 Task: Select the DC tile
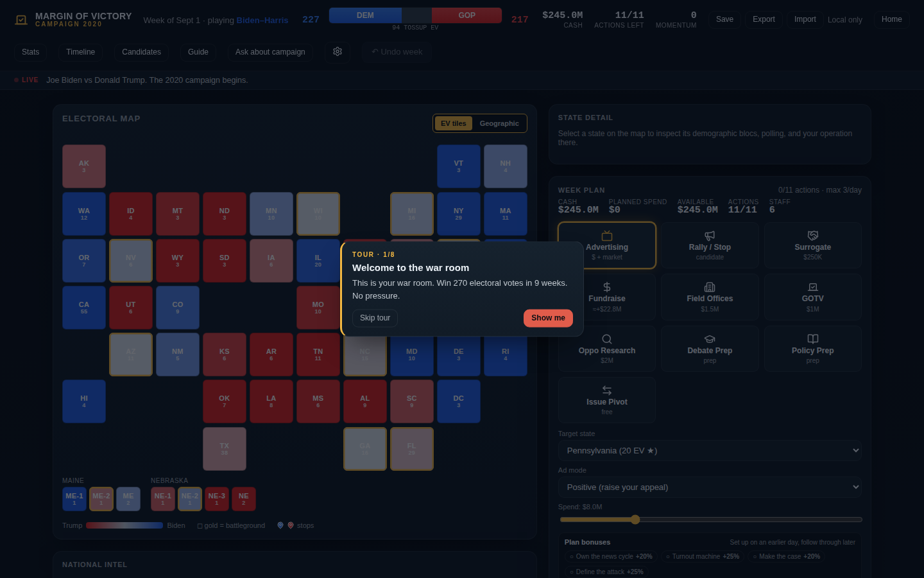[x=459, y=401]
